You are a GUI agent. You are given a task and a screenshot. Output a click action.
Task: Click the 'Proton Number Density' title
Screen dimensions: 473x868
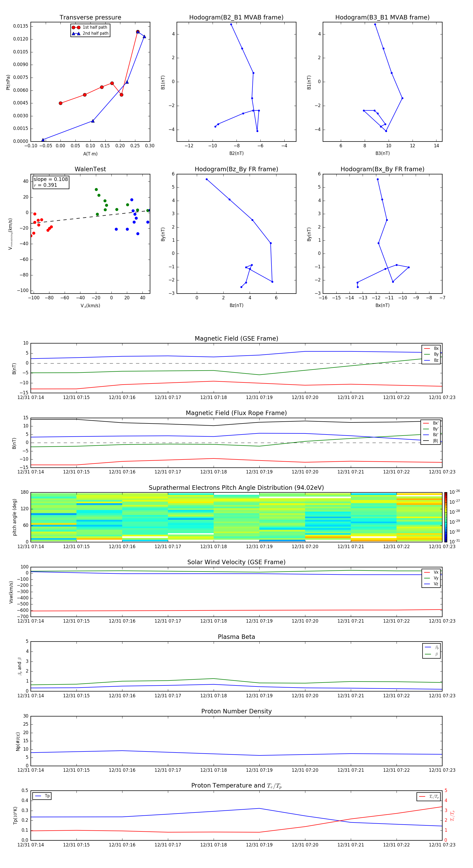tap(236, 711)
